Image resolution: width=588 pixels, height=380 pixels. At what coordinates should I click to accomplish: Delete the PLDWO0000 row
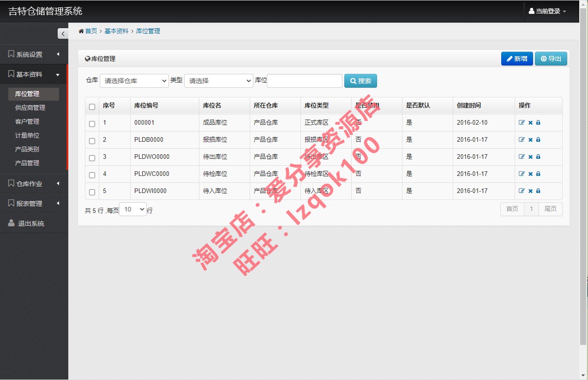tap(530, 157)
